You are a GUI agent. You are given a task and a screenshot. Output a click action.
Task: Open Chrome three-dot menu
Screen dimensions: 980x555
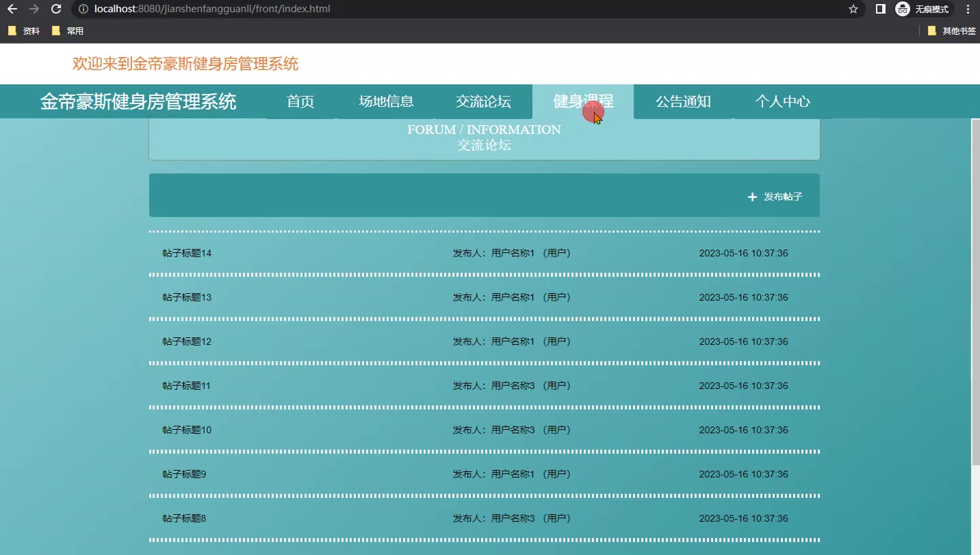(968, 9)
